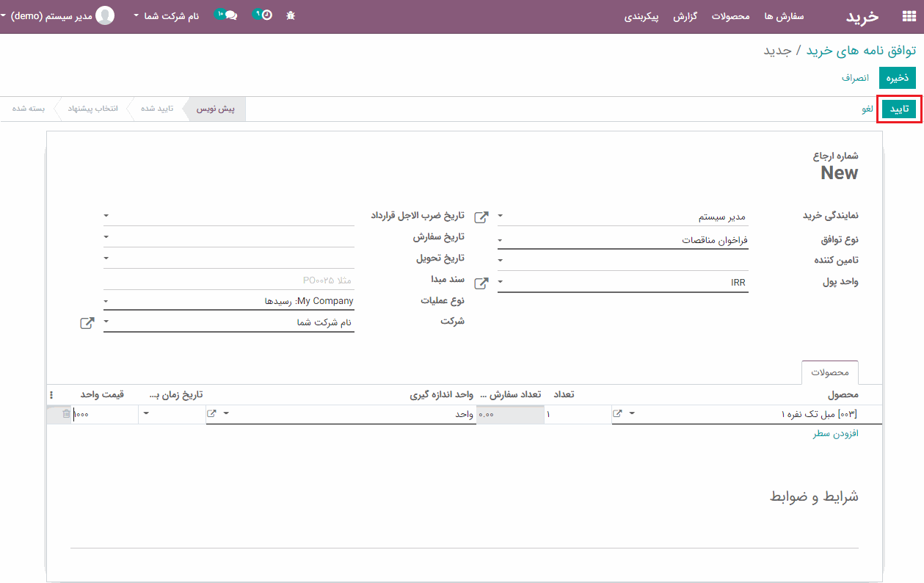Expand the نمایندگی خرید dropdown

pos(501,217)
